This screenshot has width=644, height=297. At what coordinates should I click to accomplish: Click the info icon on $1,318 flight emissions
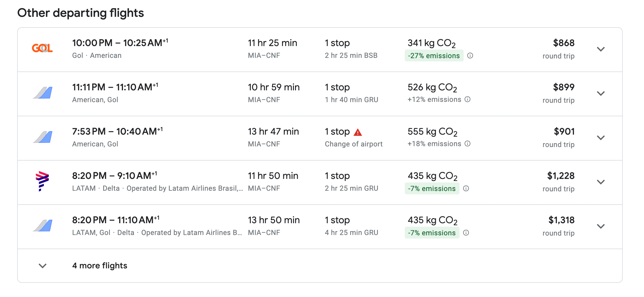(x=466, y=233)
